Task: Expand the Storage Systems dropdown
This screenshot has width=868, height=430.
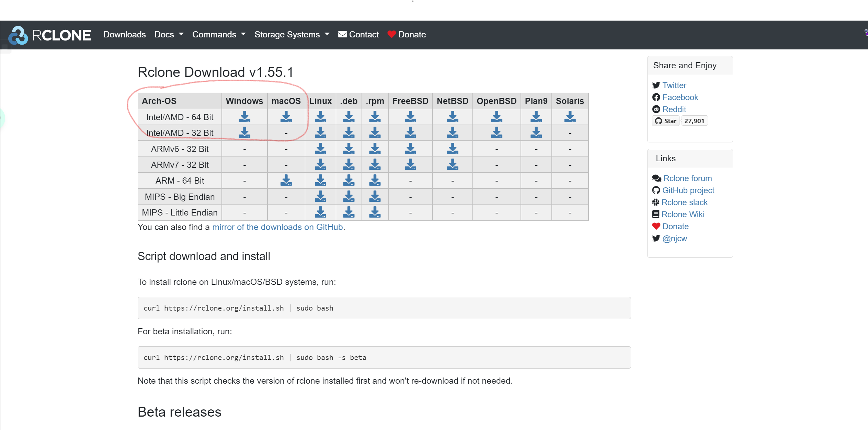Action: coord(292,35)
